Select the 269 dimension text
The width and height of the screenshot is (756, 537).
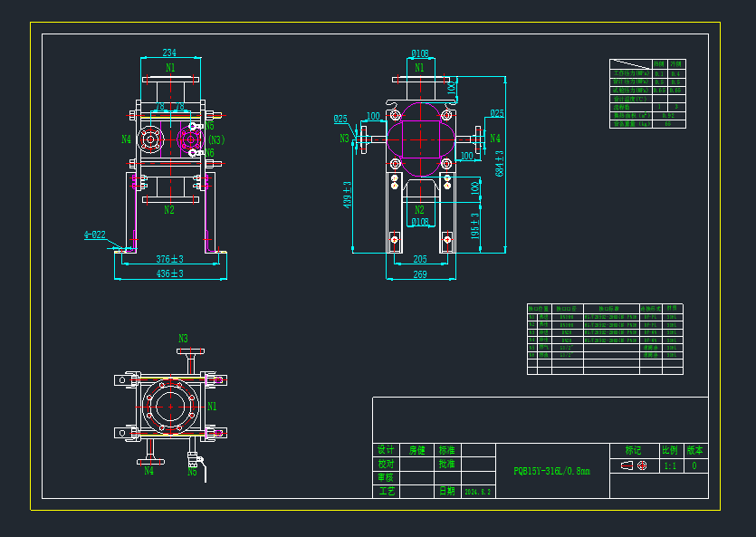click(x=420, y=274)
